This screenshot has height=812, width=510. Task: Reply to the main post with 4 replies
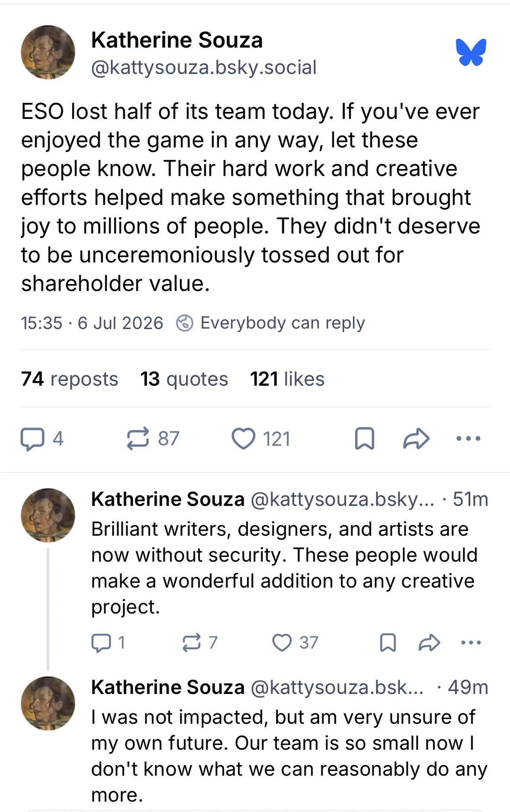pos(42,439)
